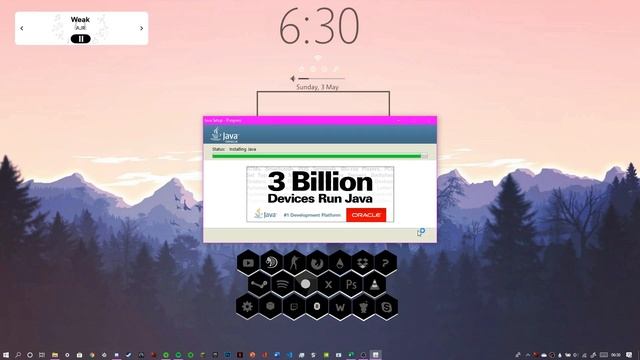Launch Skype from the hexagon launcher

pos(386,307)
